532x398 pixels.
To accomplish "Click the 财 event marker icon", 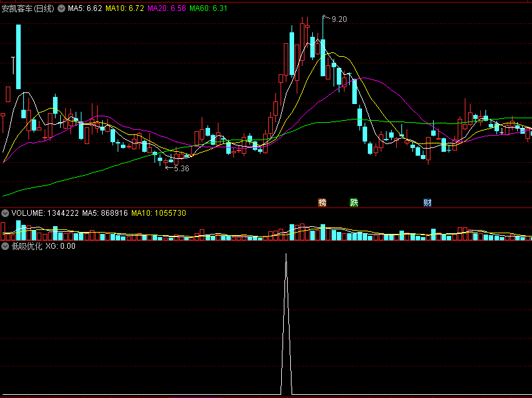I will [x=427, y=202].
